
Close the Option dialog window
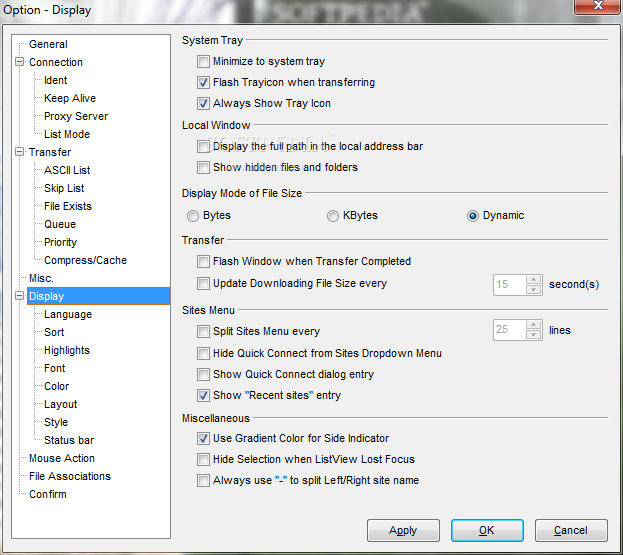coord(598,6)
